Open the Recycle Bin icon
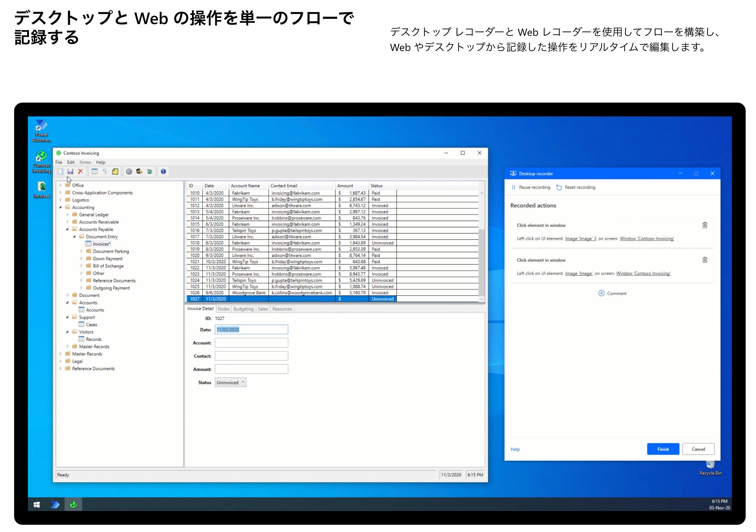Image resolution: width=756 pixels, height=532 pixels. click(x=710, y=468)
